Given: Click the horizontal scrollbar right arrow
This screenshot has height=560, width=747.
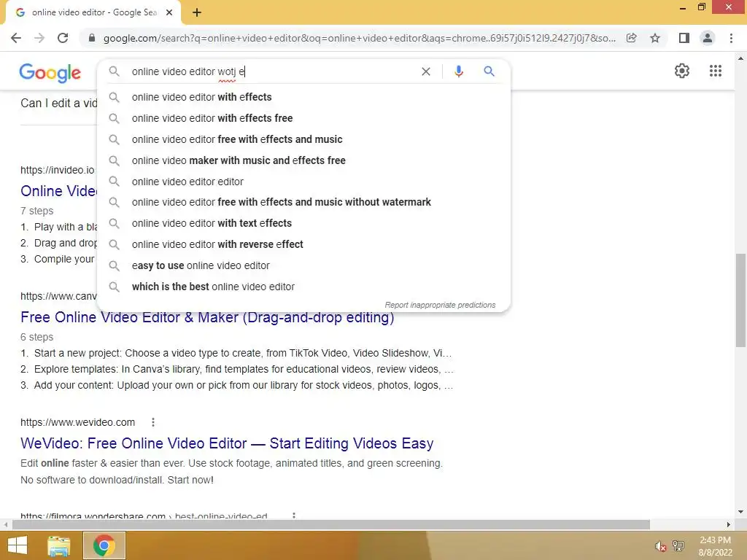Looking at the screenshot, I should coord(728,524).
